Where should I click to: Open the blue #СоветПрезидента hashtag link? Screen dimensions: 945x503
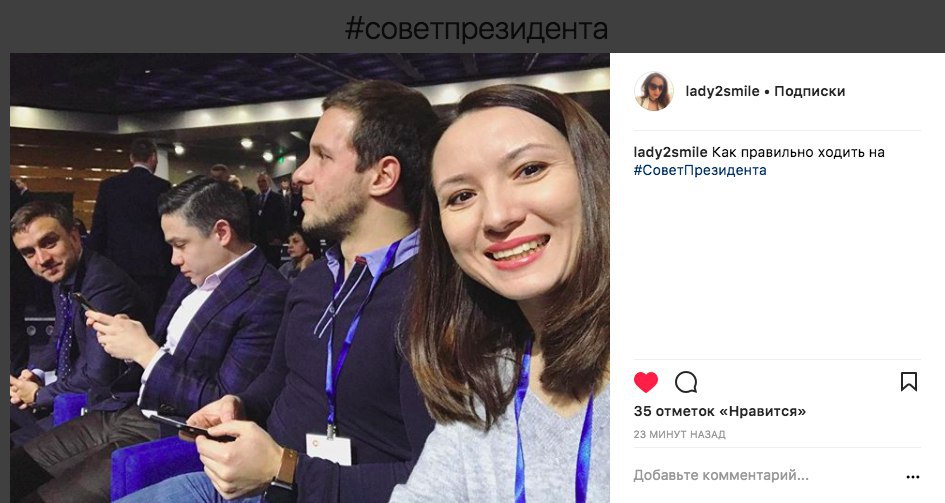point(700,170)
